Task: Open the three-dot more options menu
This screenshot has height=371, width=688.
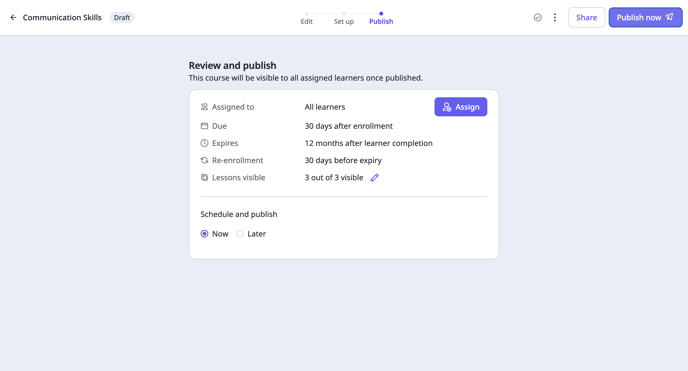Action: click(x=555, y=18)
